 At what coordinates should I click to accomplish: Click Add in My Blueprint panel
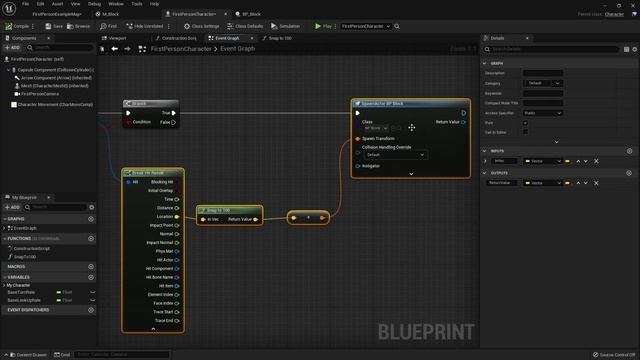click(12, 207)
